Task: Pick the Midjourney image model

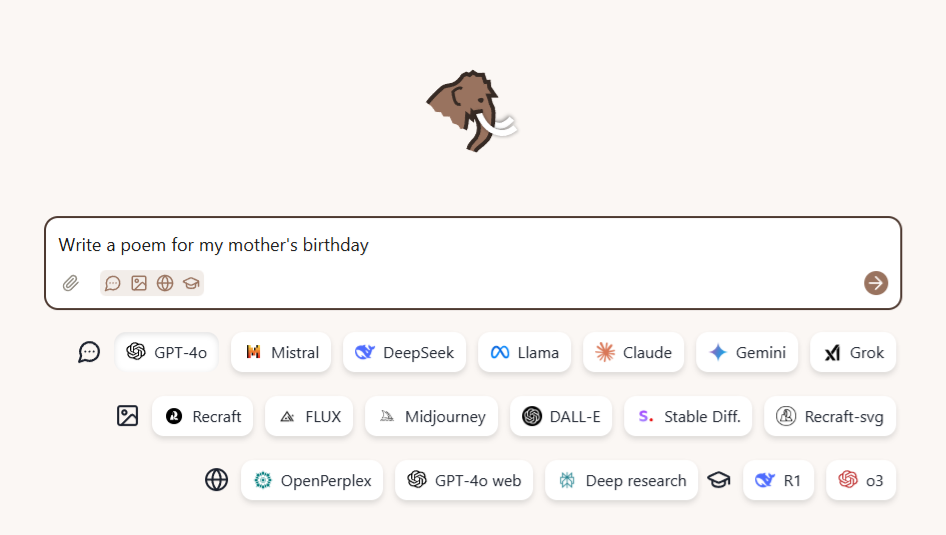Action: [x=432, y=416]
